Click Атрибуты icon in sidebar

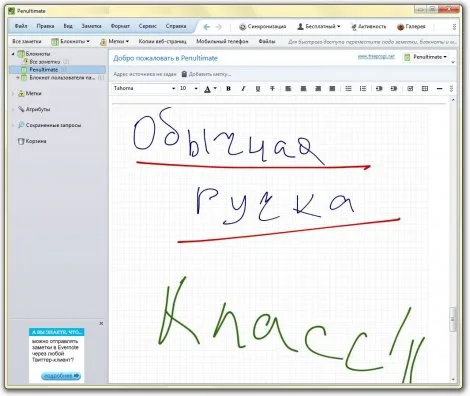tap(21, 109)
